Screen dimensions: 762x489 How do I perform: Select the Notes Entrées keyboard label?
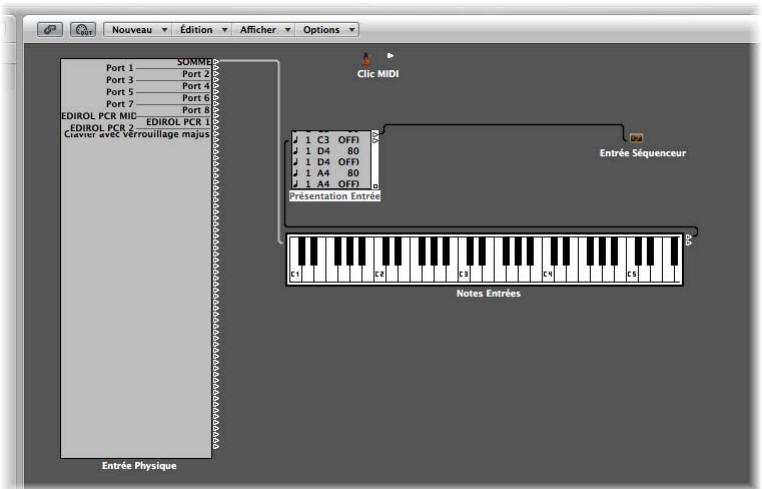[x=488, y=294]
